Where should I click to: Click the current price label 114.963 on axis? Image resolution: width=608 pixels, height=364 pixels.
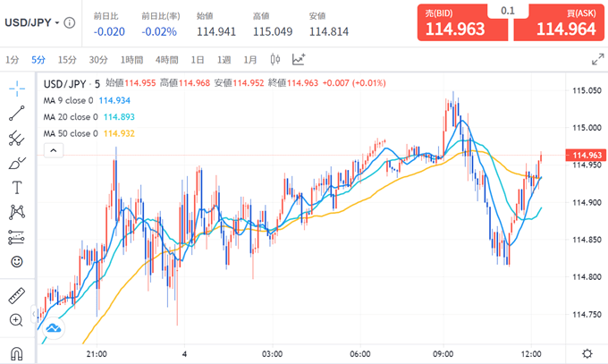pos(587,156)
